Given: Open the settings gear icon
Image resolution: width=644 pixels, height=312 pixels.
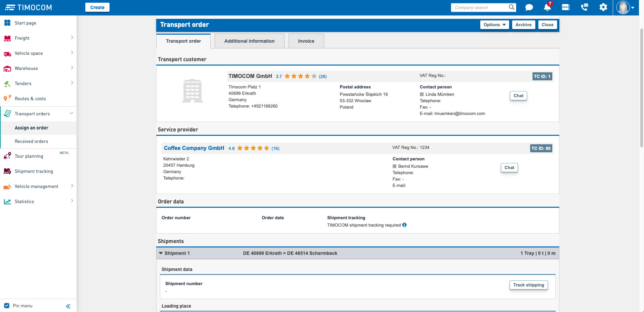Looking at the screenshot, I should click(603, 7).
